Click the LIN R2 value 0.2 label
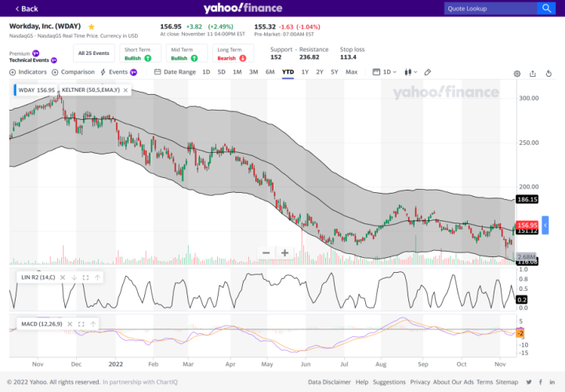 (x=522, y=299)
